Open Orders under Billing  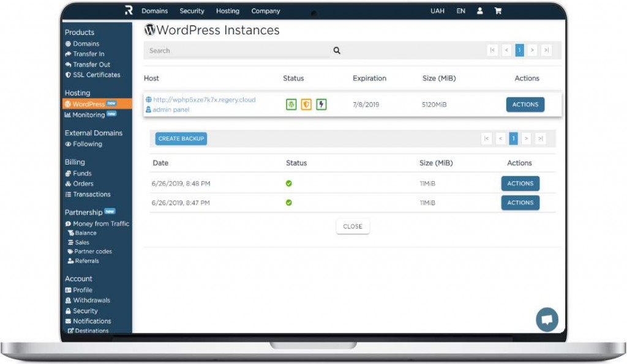[x=79, y=184]
